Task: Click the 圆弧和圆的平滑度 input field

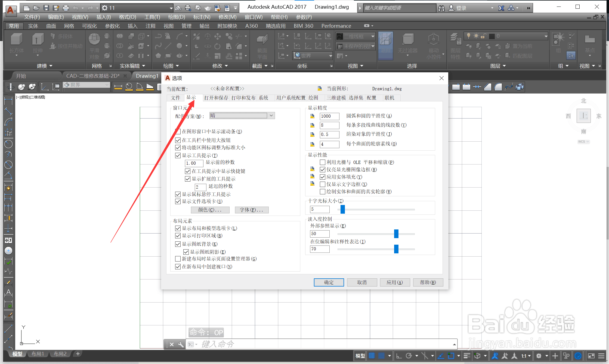Action: click(330, 116)
